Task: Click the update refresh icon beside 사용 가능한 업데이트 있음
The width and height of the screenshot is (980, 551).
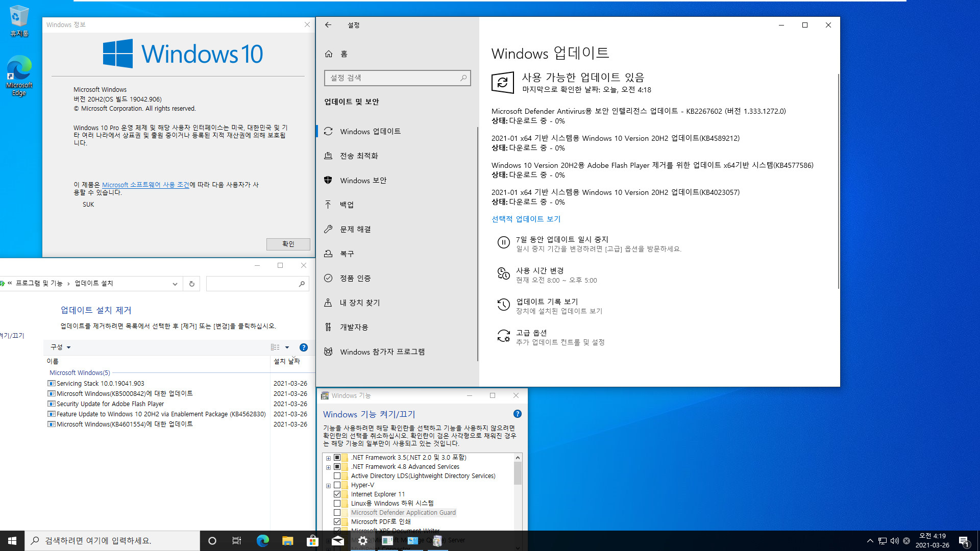Action: pyautogui.click(x=502, y=83)
